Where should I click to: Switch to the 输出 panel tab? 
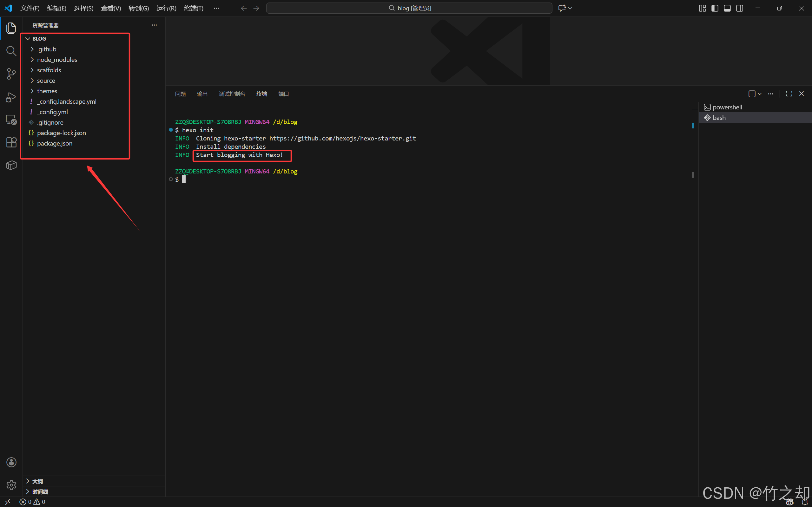point(202,94)
